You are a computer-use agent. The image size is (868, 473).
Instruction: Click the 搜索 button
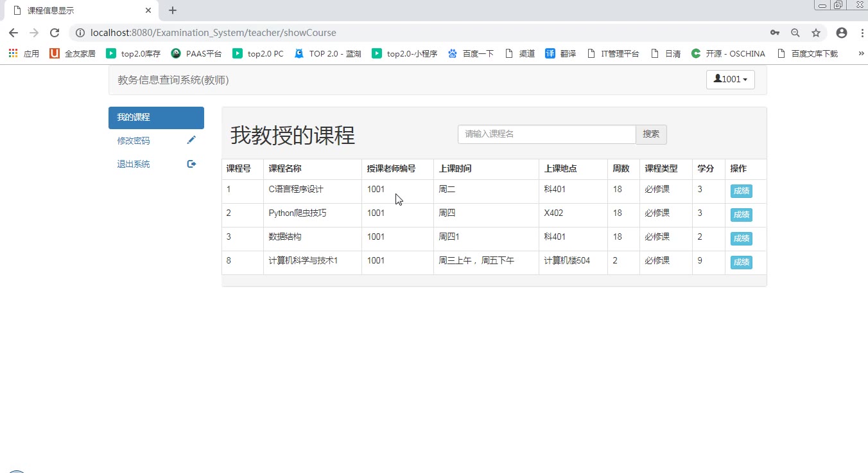point(651,134)
